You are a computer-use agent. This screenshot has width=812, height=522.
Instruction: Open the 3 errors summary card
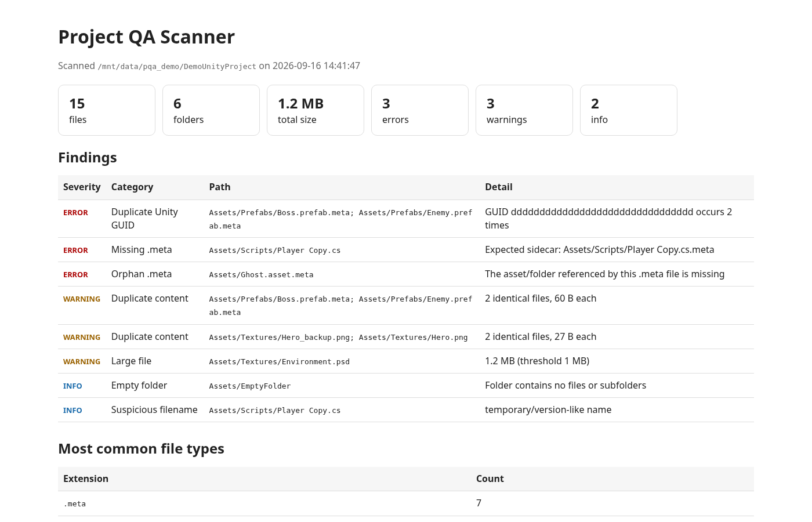[x=420, y=110]
